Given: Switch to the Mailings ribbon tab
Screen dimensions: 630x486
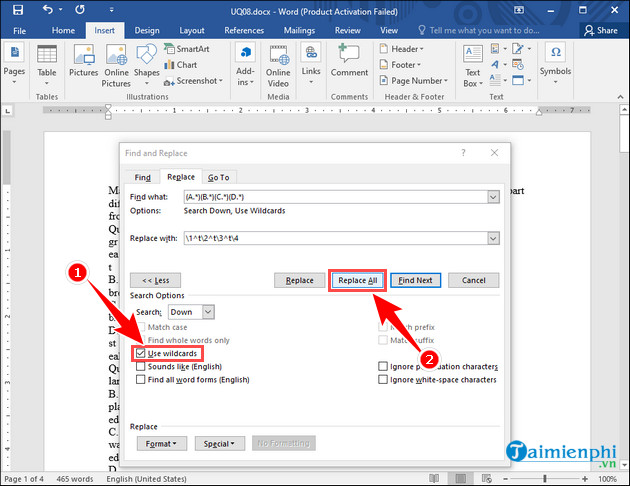Looking at the screenshot, I should 299,31.
